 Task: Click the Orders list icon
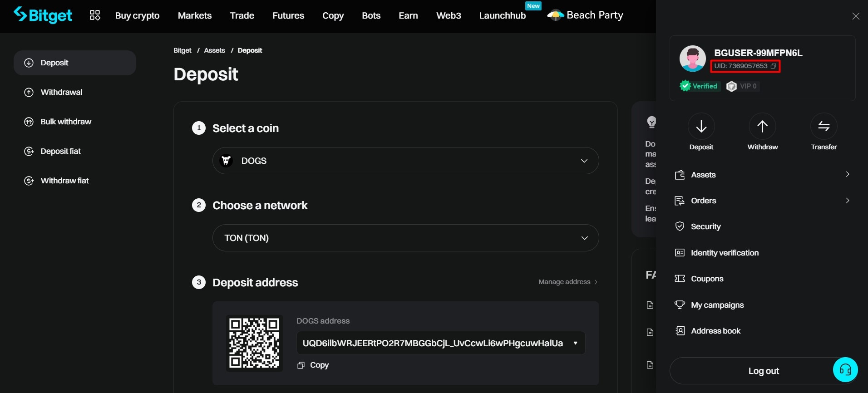(x=680, y=201)
